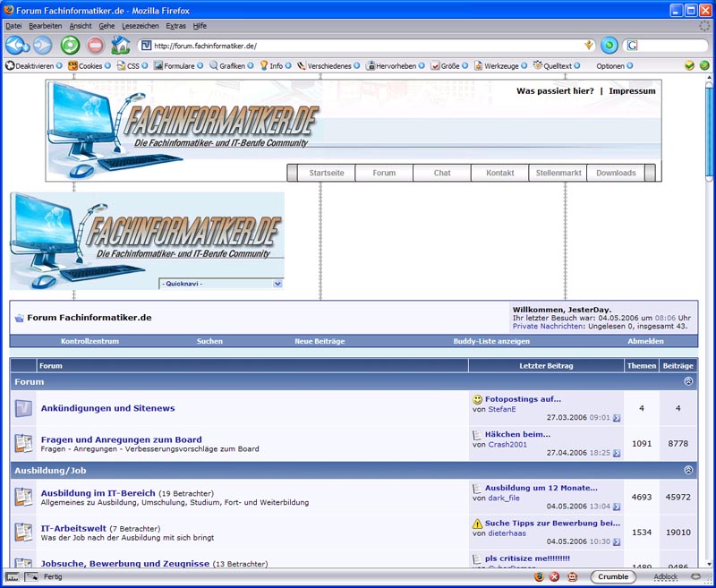This screenshot has width=716, height=588.
Task: Click the Forward navigation arrow
Action: click(43, 45)
